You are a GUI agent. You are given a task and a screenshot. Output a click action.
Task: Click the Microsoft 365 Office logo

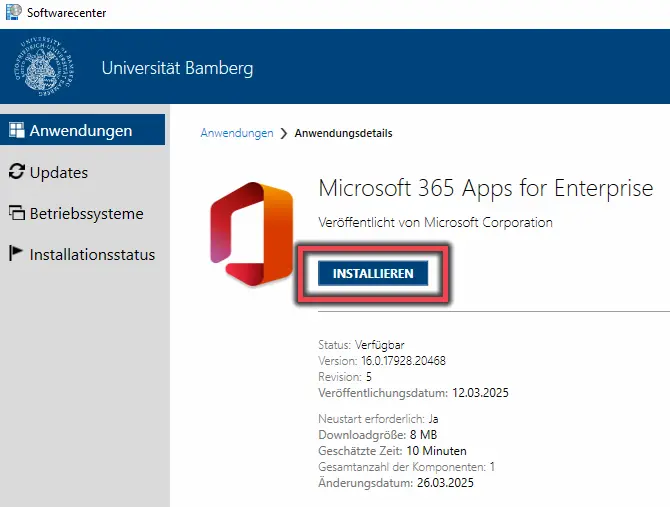click(x=251, y=234)
